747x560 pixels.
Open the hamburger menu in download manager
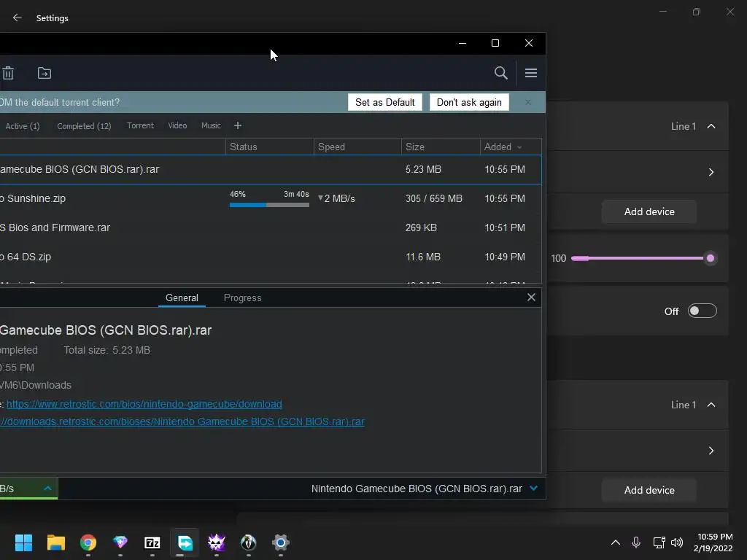(x=531, y=73)
